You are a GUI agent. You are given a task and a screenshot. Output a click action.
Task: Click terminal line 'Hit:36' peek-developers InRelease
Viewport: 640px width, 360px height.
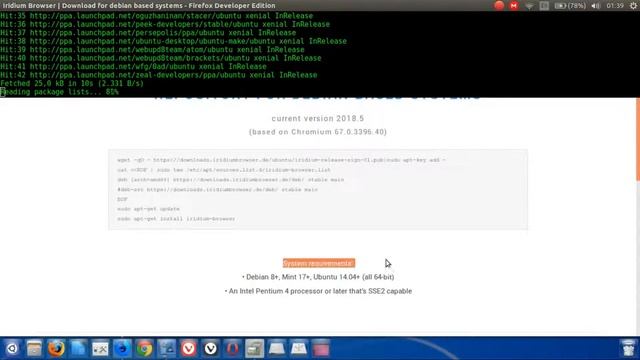[x=165, y=24]
